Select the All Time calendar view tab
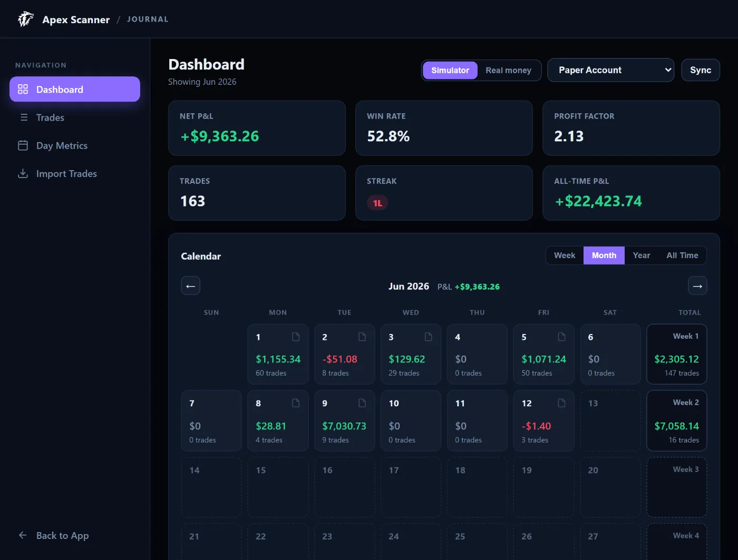Viewport: 738px width, 560px height. [x=682, y=256]
